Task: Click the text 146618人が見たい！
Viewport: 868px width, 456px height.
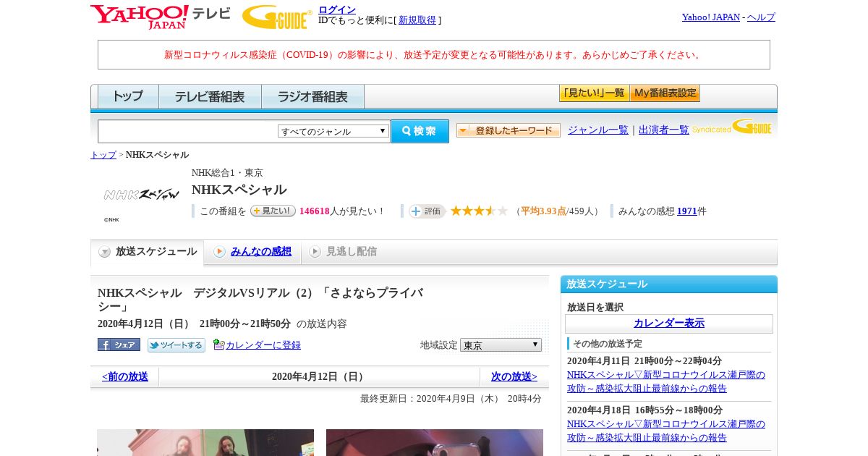Action: pyautogui.click(x=341, y=211)
